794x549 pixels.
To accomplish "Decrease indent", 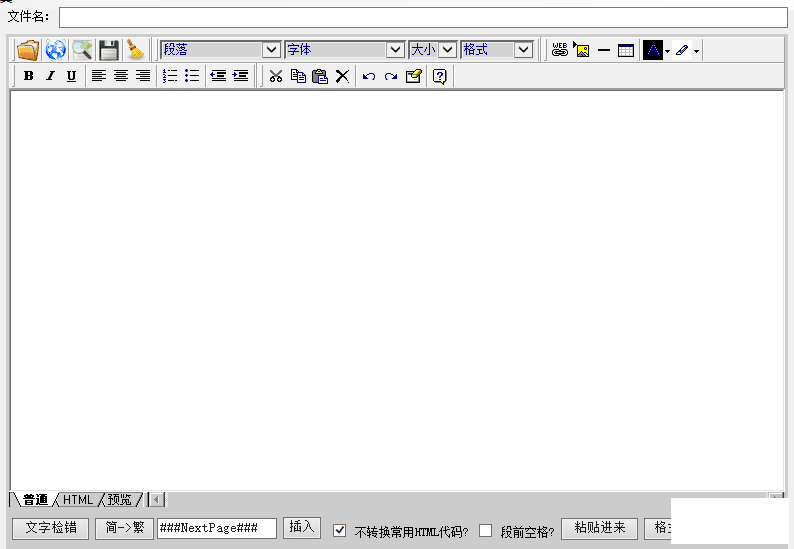I will pos(218,76).
